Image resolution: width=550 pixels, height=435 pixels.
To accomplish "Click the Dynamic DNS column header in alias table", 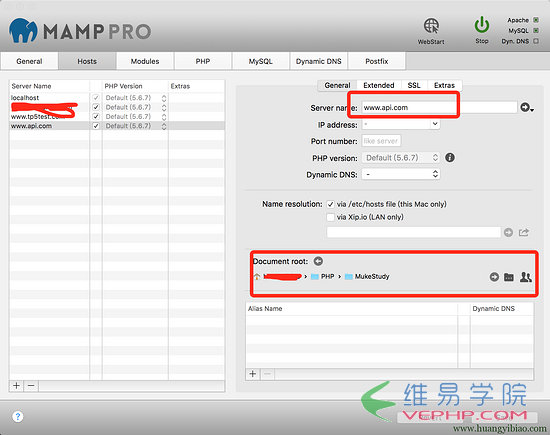I will [502, 309].
